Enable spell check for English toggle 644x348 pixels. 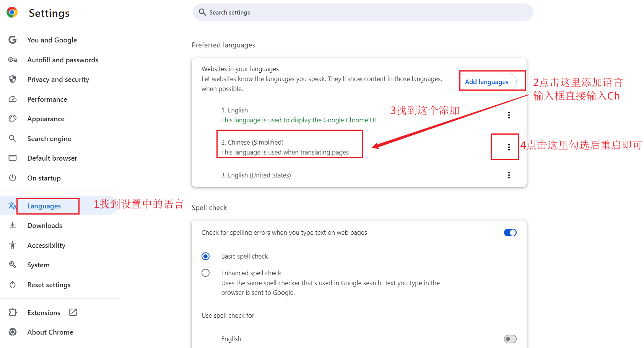[510, 339]
